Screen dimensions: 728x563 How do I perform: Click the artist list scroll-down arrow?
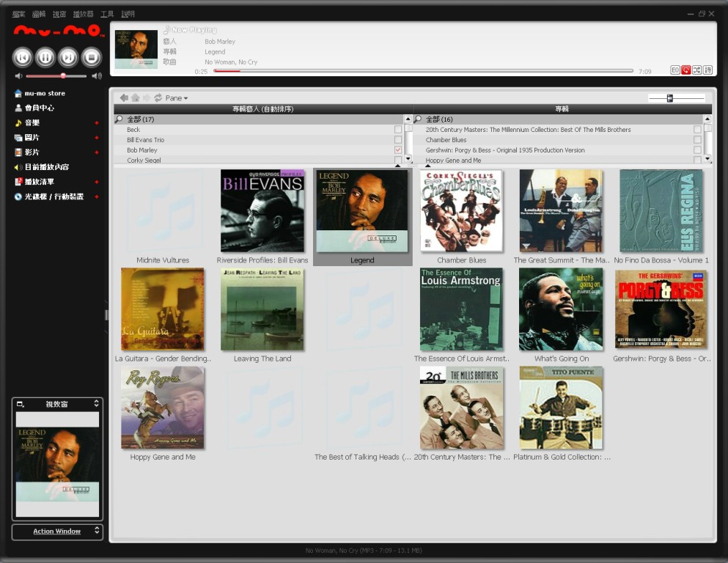pyautogui.click(x=408, y=159)
